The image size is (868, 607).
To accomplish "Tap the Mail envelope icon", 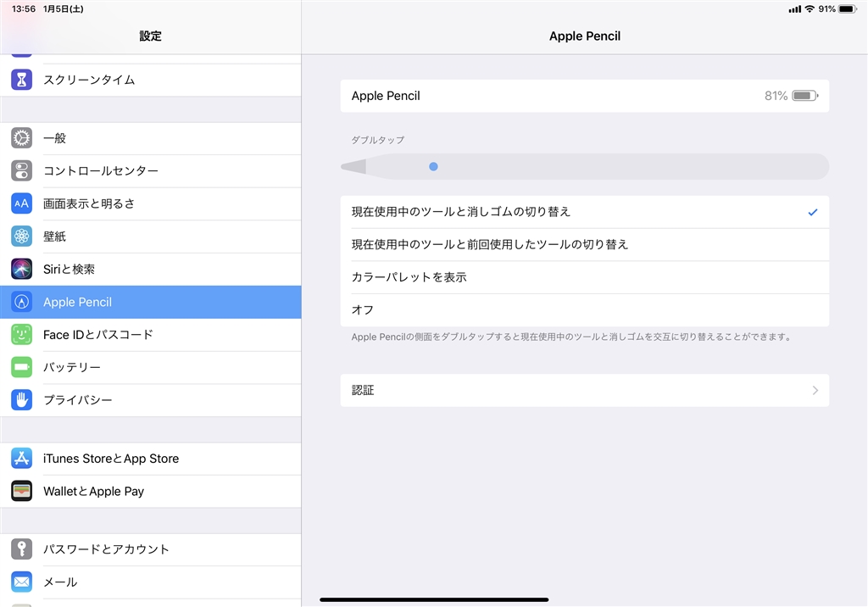I will [21, 582].
